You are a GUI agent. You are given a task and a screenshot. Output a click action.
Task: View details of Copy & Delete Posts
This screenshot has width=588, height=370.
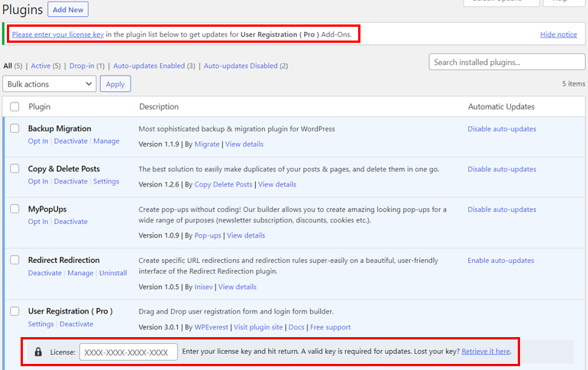point(277,184)
